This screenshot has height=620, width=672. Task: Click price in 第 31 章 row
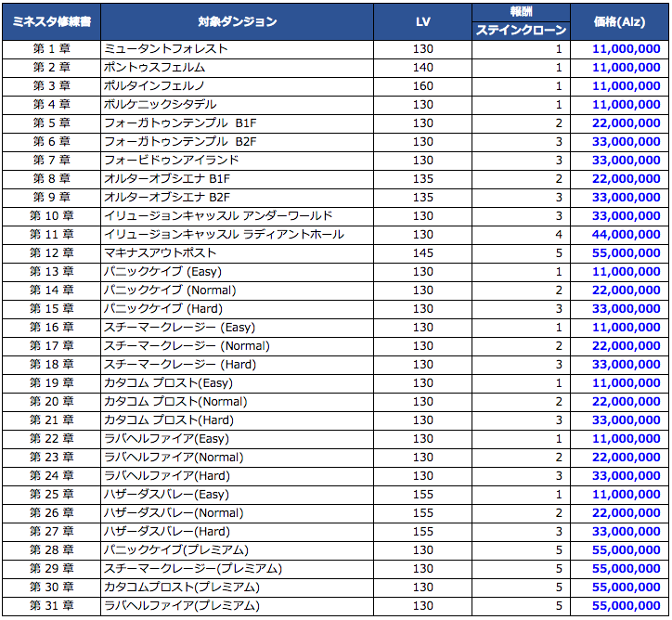coord(619,606)
